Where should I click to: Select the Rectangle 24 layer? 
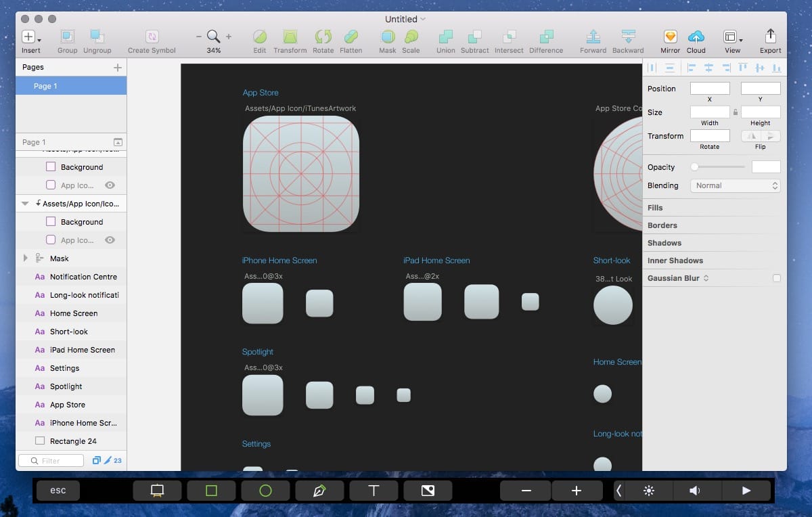pos(71,441)
